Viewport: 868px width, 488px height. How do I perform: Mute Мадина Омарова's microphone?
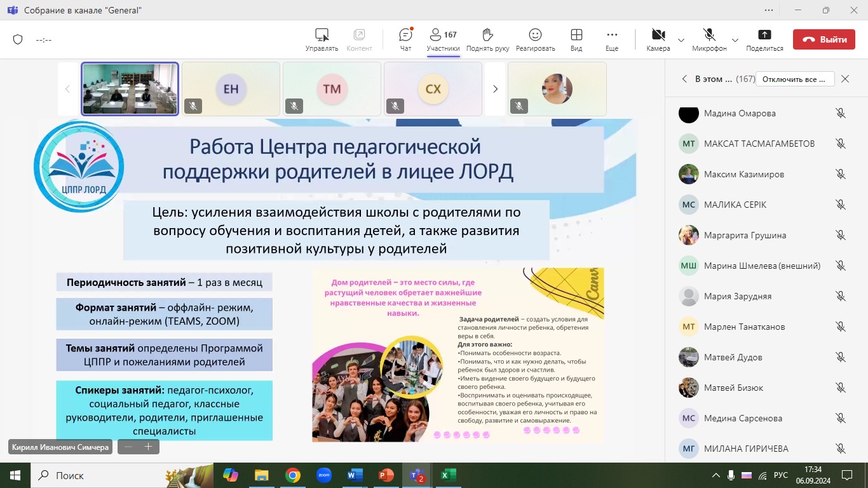pyautogui.click(x=840, y=113)
